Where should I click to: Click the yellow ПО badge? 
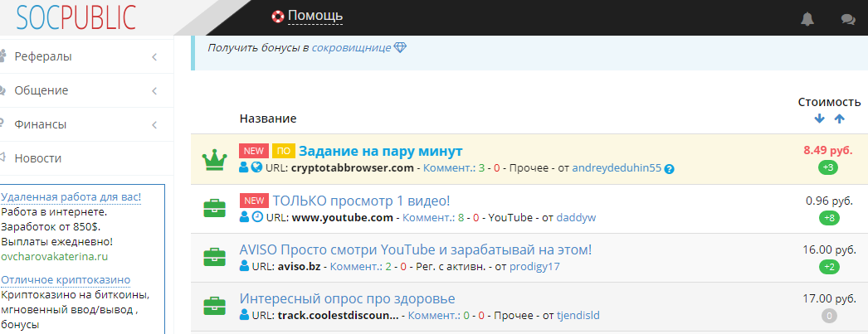pyautogui.click(x=284, y=151)
